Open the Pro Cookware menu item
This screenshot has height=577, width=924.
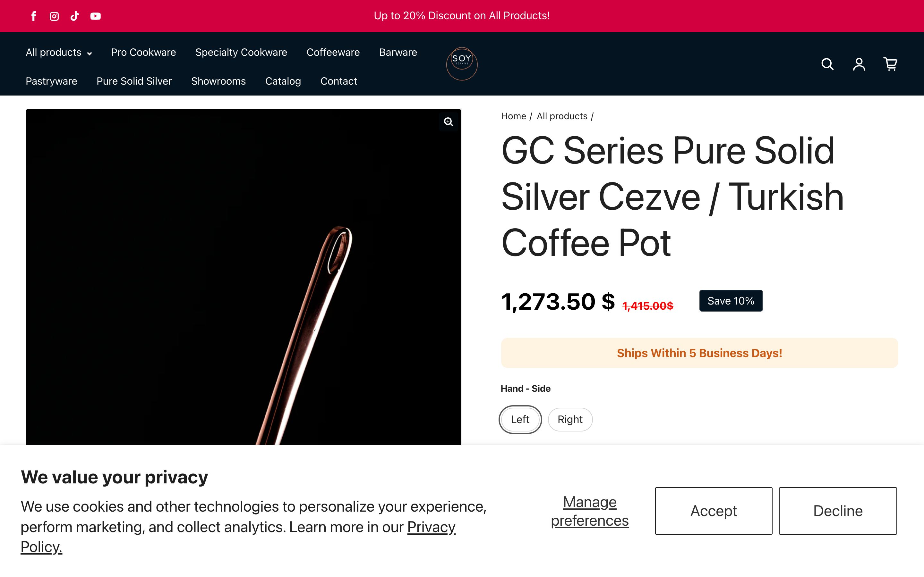(x=143, y=52)
